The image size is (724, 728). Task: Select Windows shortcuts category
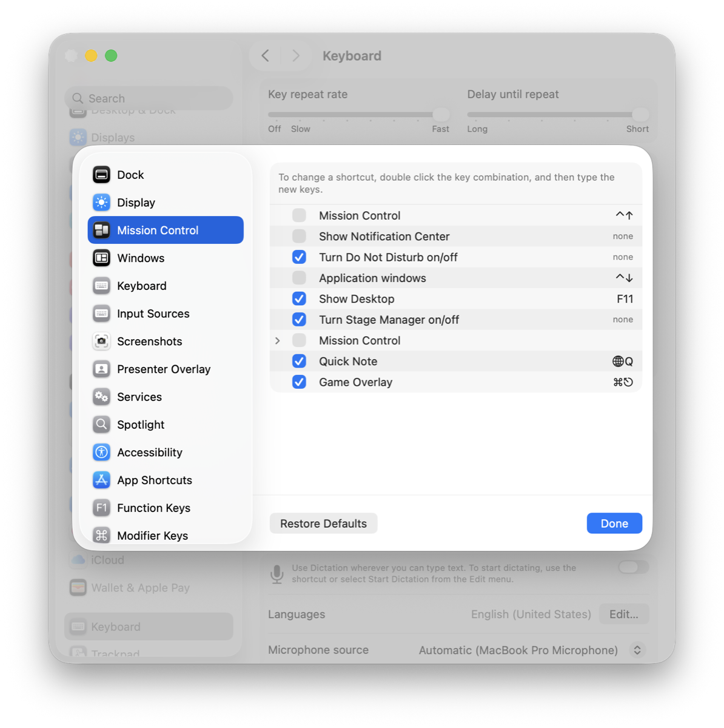tap(166, 258)
